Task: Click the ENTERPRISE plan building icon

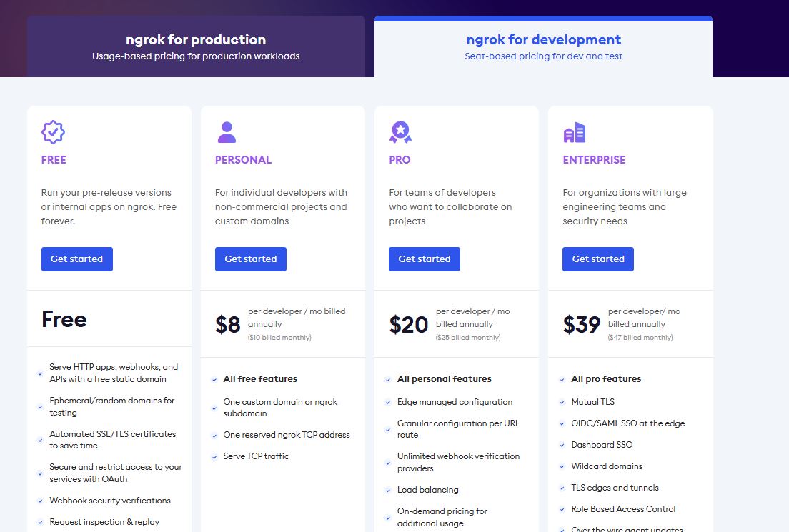Action: click(575, 131)
